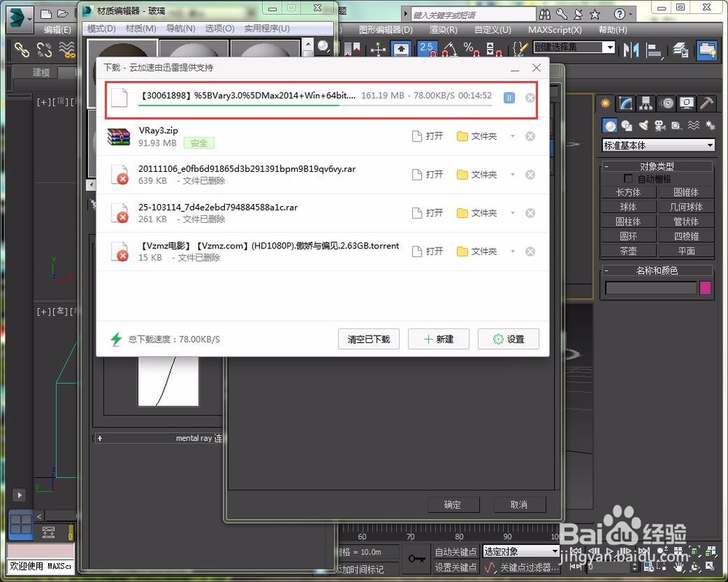728x582 pixels.
Task: Toggle percent snap tool
Action: [470, 50]
